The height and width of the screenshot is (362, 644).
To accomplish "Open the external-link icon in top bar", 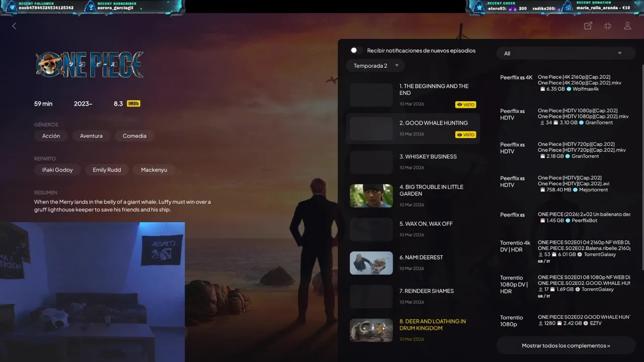I will pyautogui.click(x=588, y=26).
